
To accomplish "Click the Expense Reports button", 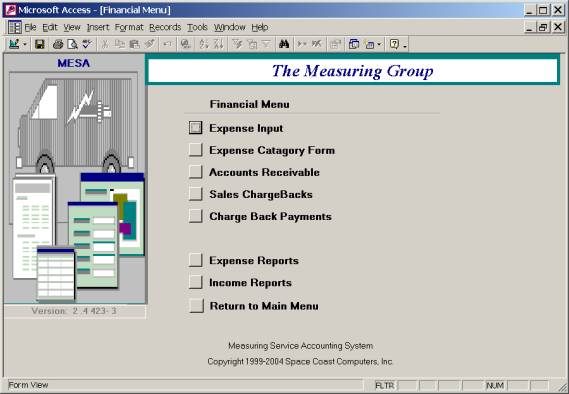I will pyautogui.click(x=195, y=260).
